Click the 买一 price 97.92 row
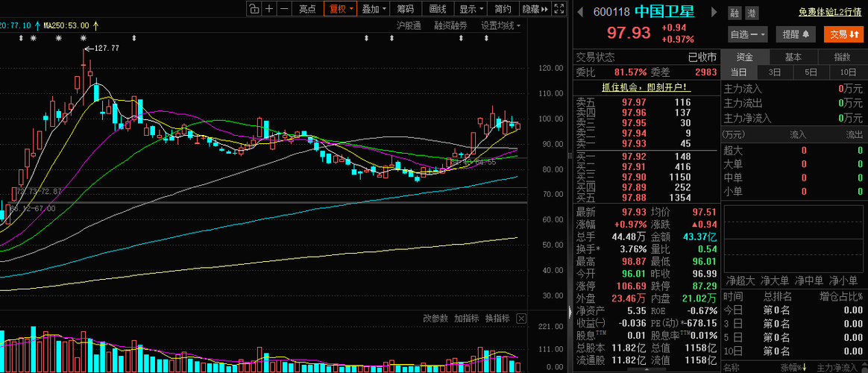Viewport: 868px width, 373px height. (647, 156)
